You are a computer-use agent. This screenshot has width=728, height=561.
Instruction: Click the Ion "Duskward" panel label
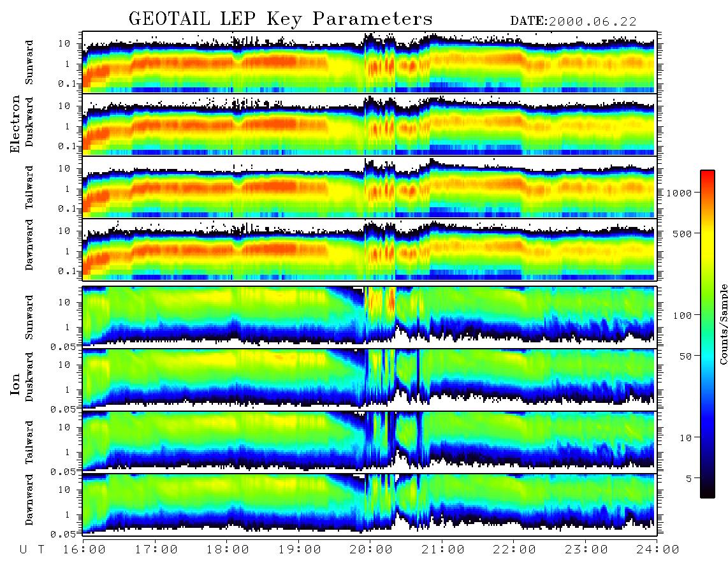click(x=29, y=377)
